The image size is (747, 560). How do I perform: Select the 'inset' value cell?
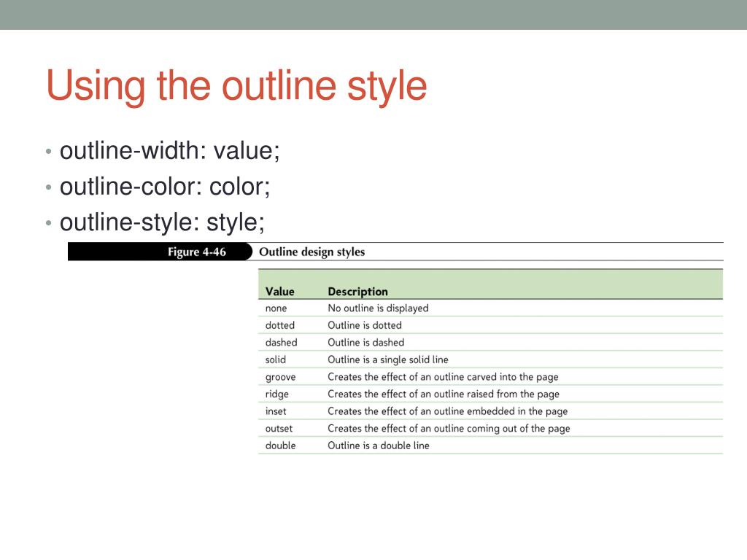tap(276, 411)
